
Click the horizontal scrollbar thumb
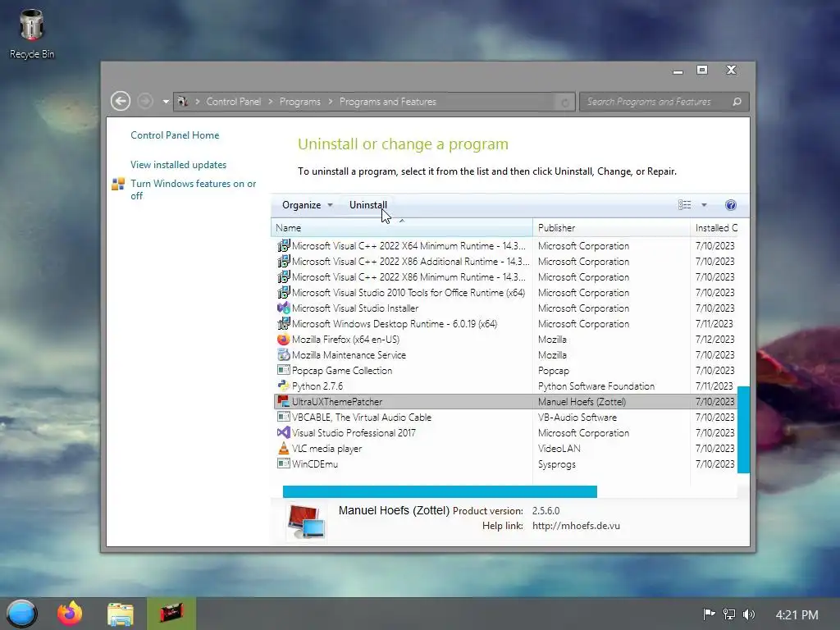pyautogui.click(x=440, y=492)
